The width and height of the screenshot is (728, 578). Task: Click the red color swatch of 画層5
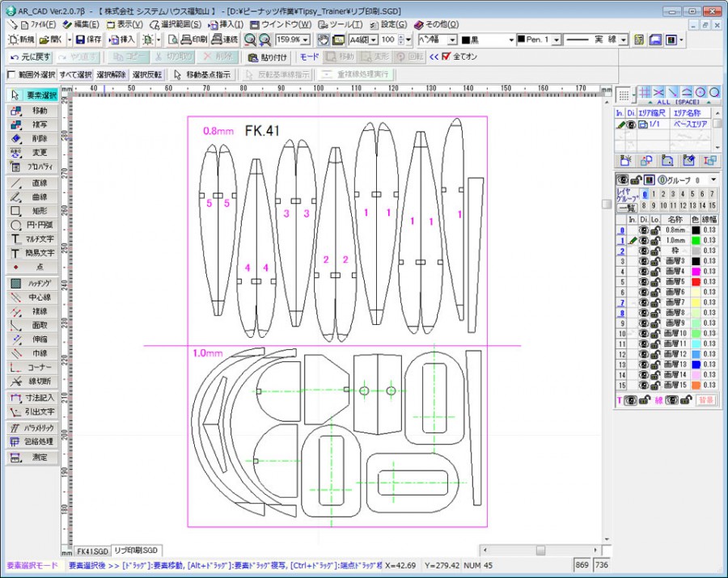pos(694,282)
